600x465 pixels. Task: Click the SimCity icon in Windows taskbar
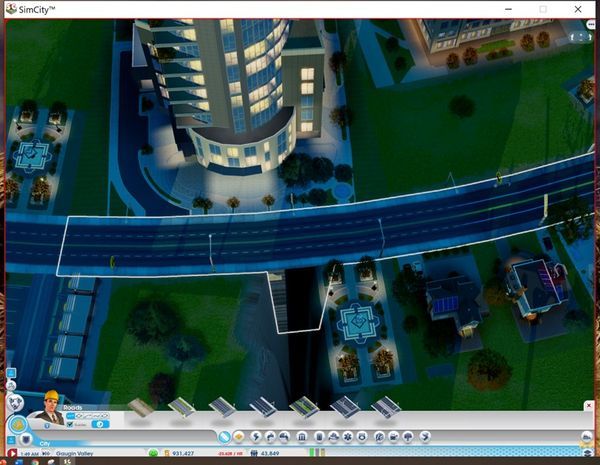[x=67, y=462]
